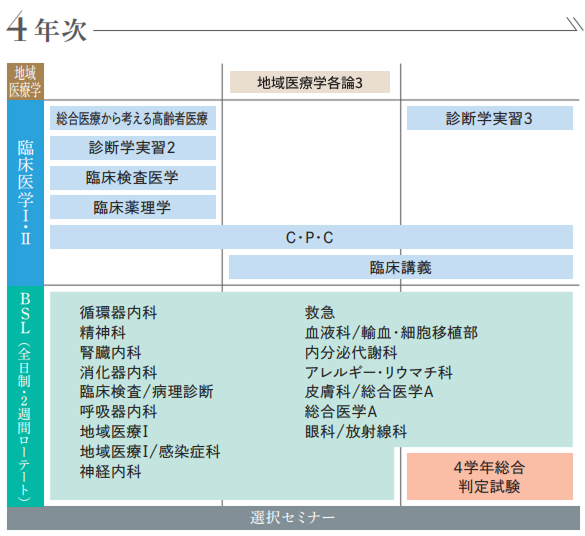Select the 臨床講義 bar
This screenshot has width=585, height=536.
click(x=401, y=267)
